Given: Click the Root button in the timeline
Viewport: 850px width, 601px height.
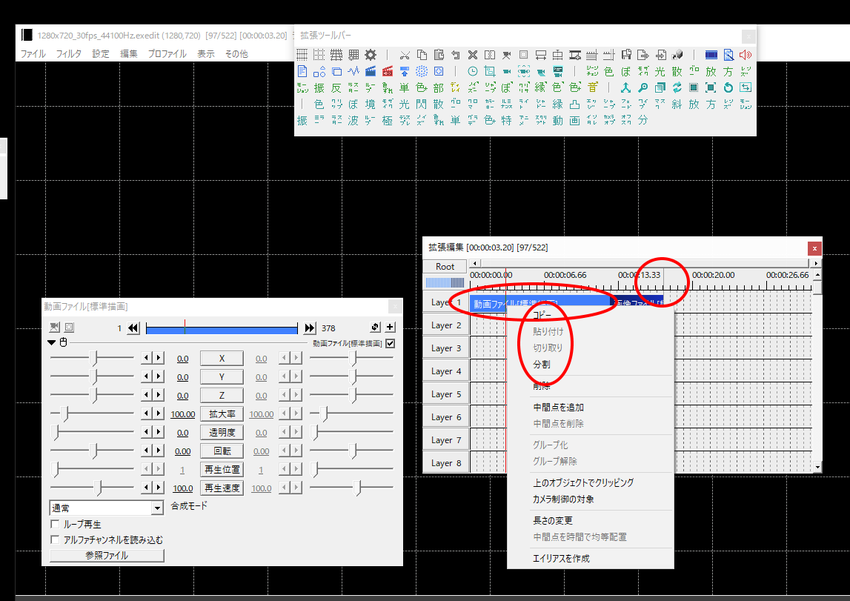Looking at the screenshot, I should pos(445,266).
